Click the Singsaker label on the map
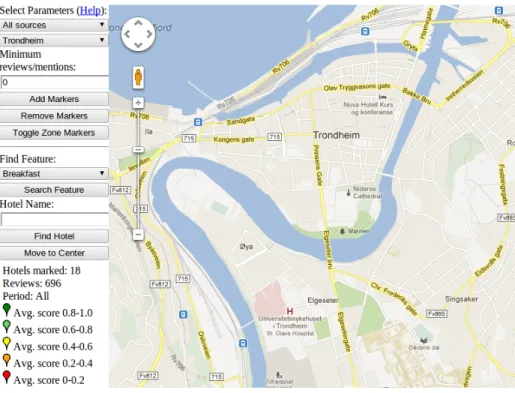The height and width of the screenshot is (393, 515). 461,299
